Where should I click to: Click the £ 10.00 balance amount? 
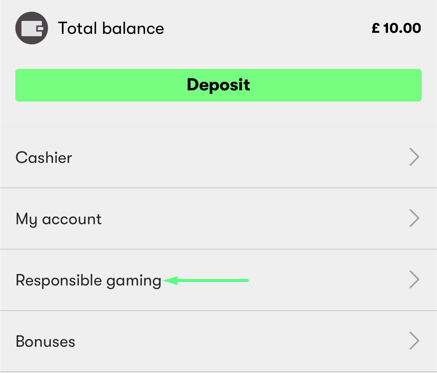pyautogui.click(x=396, y=28)
